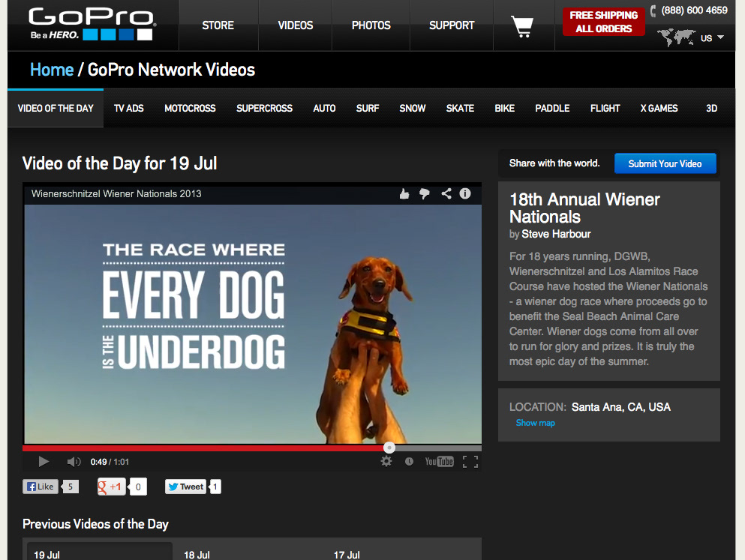Click the dachshund video frame

pos(253,324)
